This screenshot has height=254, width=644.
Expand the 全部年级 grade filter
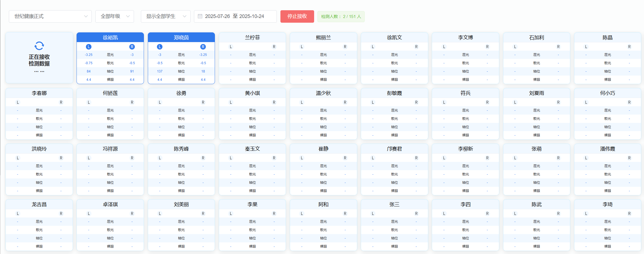coord(115,16)
